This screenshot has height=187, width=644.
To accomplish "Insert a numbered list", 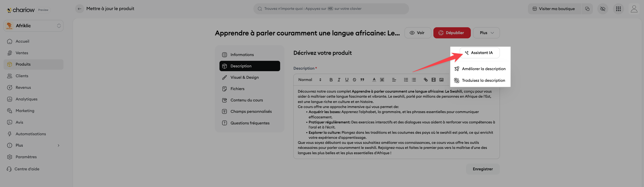I will (406, 80).
